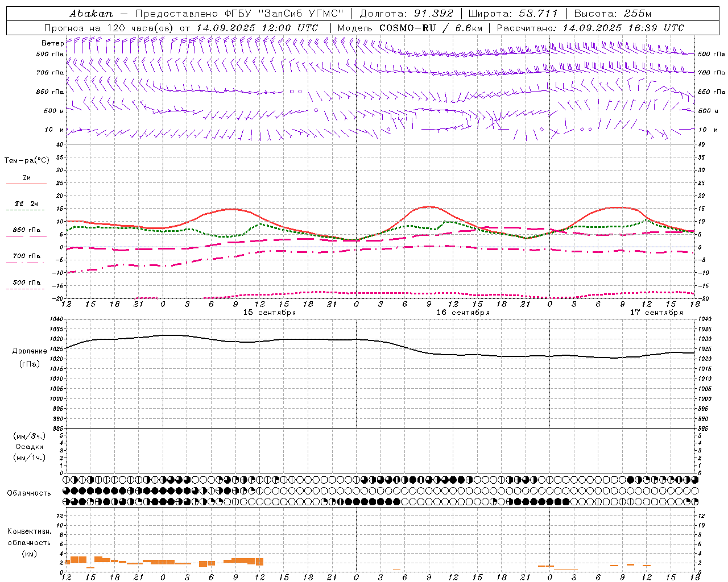728x582 pixels.
Task: Click the Высота: 255м header field
Action: [613, 14]
